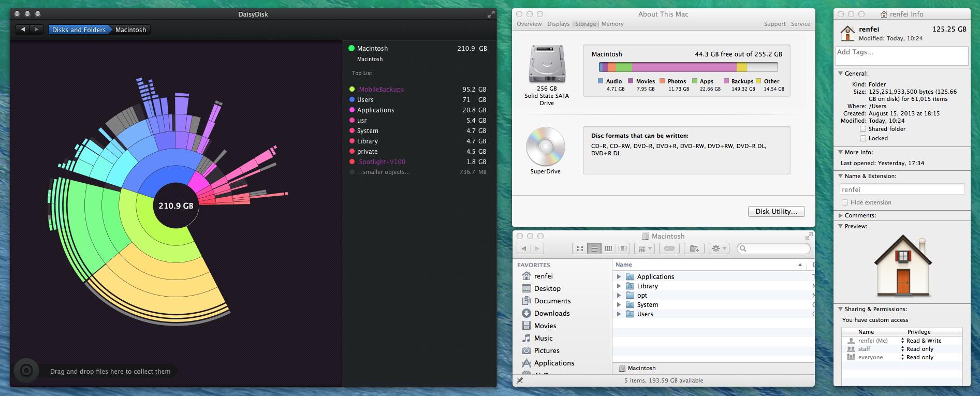Click the Macintosh breadcrumb in DaisyDisk

(130, 30)
